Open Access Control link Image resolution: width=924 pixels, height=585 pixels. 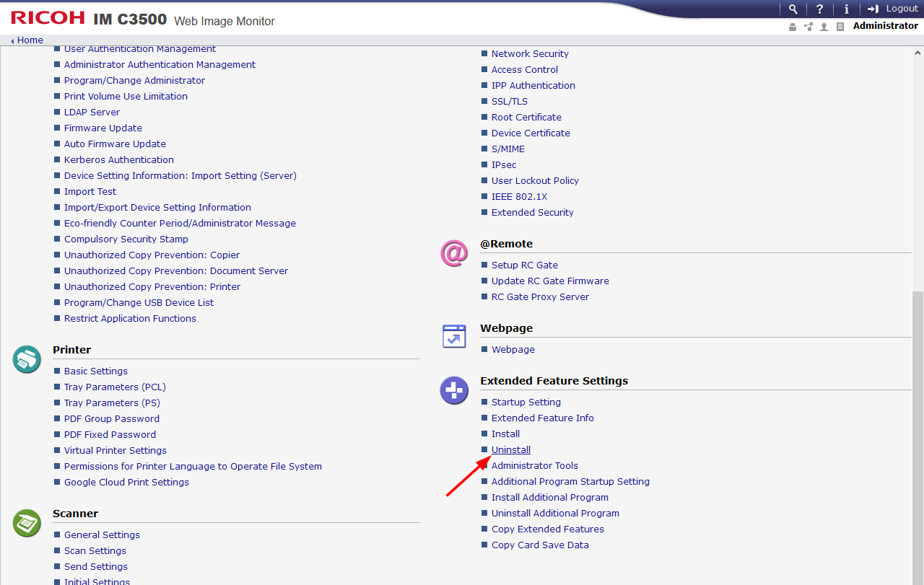525,70
